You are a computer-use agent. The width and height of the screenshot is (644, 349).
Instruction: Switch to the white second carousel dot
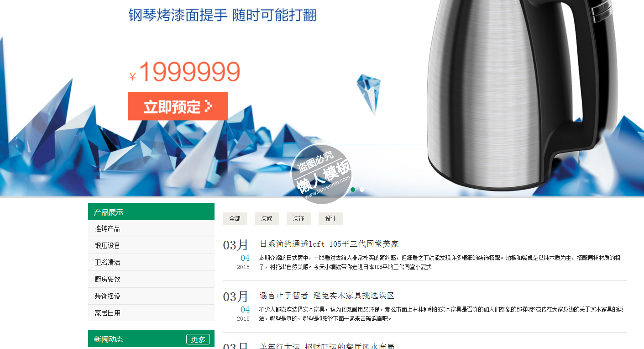(x=362, y=190)
